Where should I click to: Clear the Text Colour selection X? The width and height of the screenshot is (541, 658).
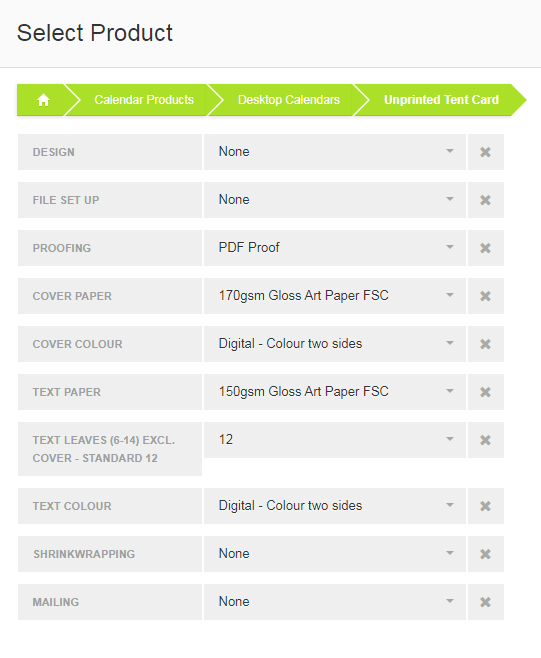click(486, 506)
